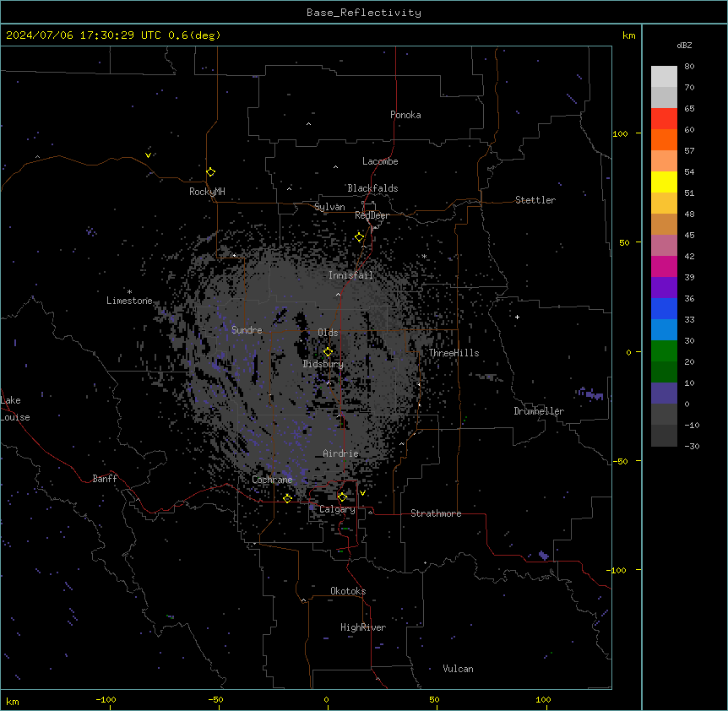Click the light blue swatch near 33 dBZ

[x=664, y=329]
